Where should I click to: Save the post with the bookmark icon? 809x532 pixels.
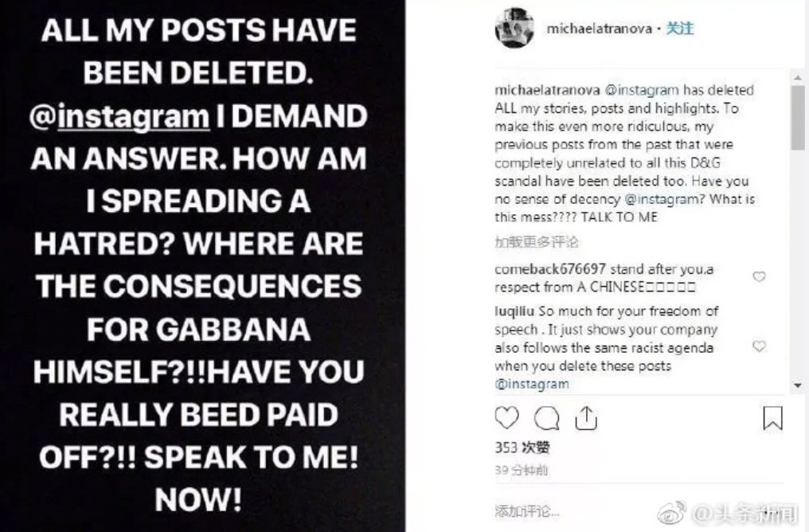tap(772, 418)
